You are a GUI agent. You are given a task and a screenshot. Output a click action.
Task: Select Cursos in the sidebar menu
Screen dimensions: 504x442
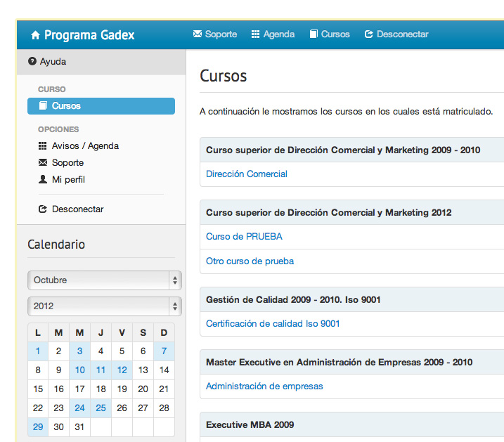(x=101, y=106)
